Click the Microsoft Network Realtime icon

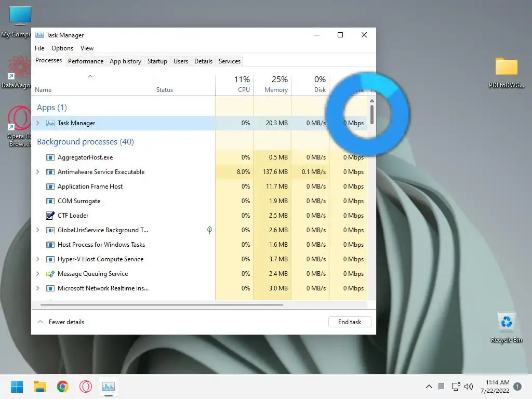click(50, 288)
